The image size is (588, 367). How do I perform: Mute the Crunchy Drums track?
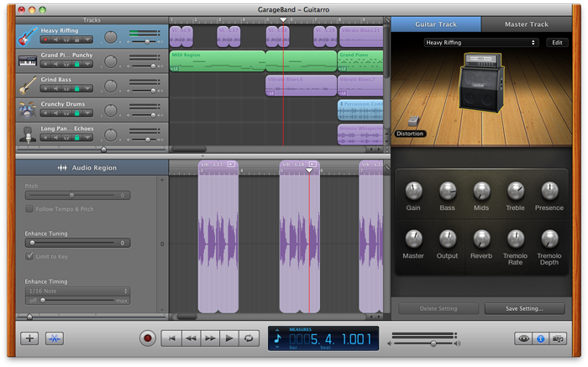(56, 113)
